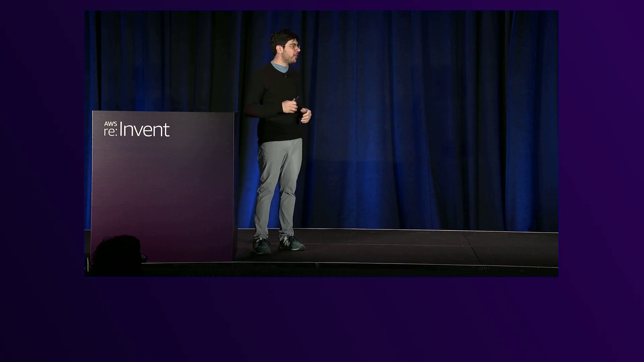Click the AWS re:Invent logo on podium
Viewport: 644px width, 362px height.
tap(137, 129)
